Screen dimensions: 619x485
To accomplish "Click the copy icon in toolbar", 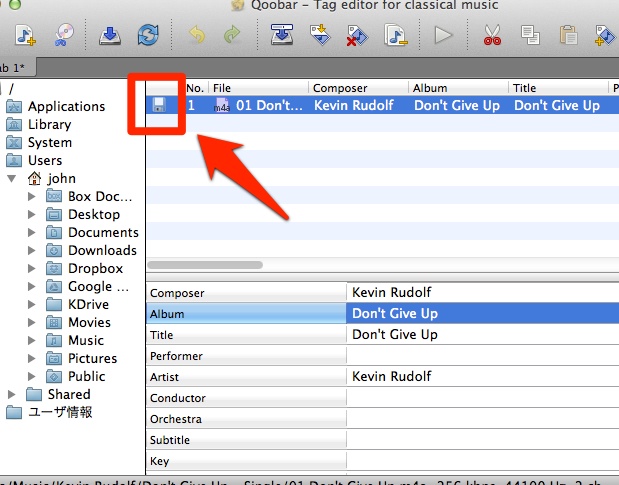I will click(530, 35).
